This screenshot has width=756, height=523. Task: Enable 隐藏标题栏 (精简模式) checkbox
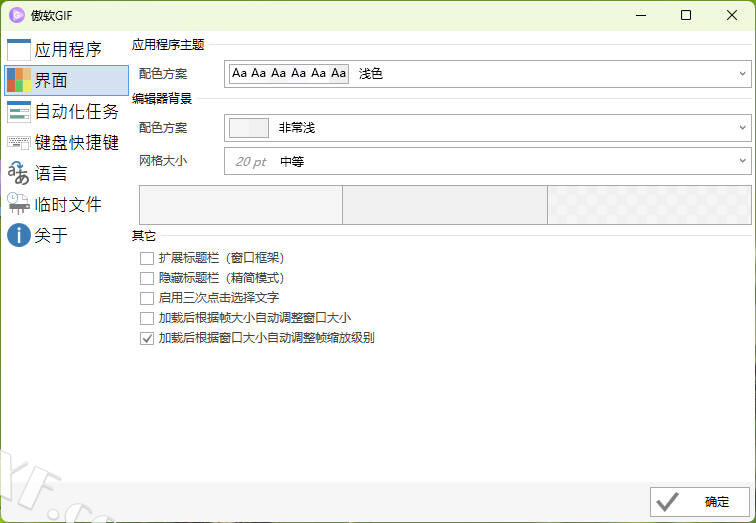[147, 278]
